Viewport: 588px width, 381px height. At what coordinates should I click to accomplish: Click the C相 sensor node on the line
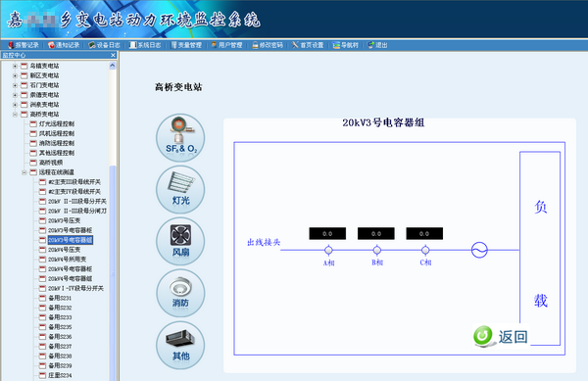[x=425, y=250]
